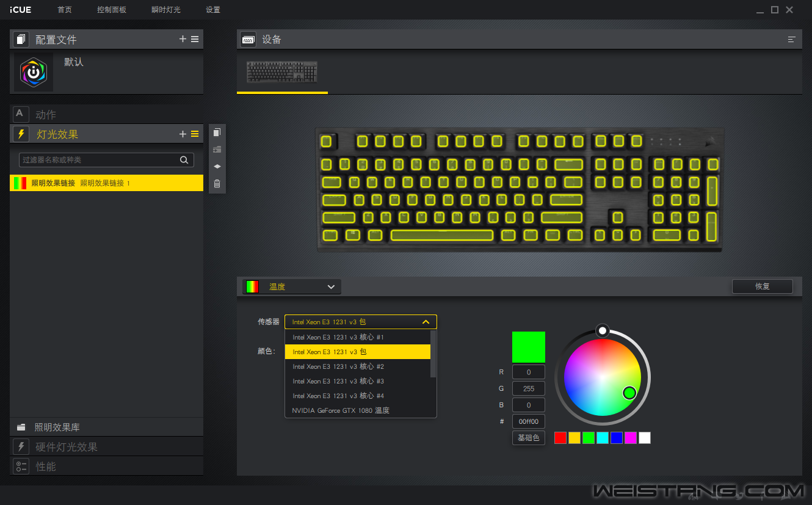Click the 动作 letter A icon
Image resolution: width=812 pixels, height=505 pixels.
[21, 114]
